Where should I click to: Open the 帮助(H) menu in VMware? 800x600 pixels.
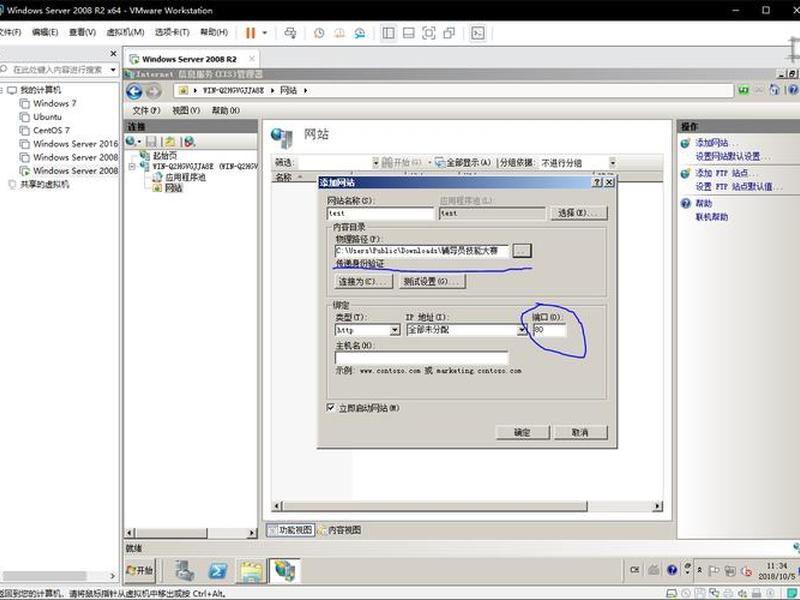pos(214,32)
